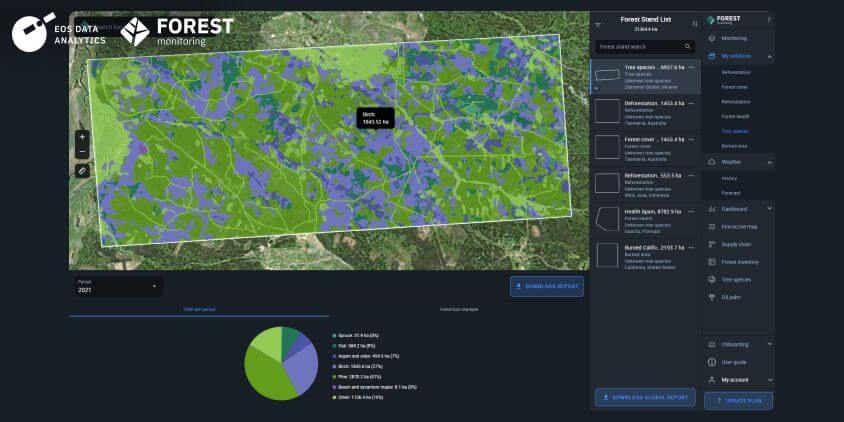Click the Birch legend color dot
This screenshot has height=422, width=844.
coord(334,366)
